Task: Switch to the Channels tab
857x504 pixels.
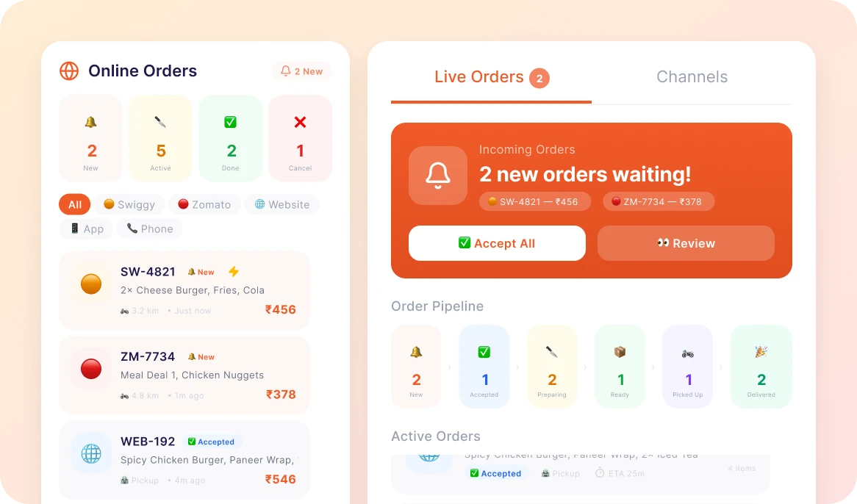Action: click(x=692, y=77)
